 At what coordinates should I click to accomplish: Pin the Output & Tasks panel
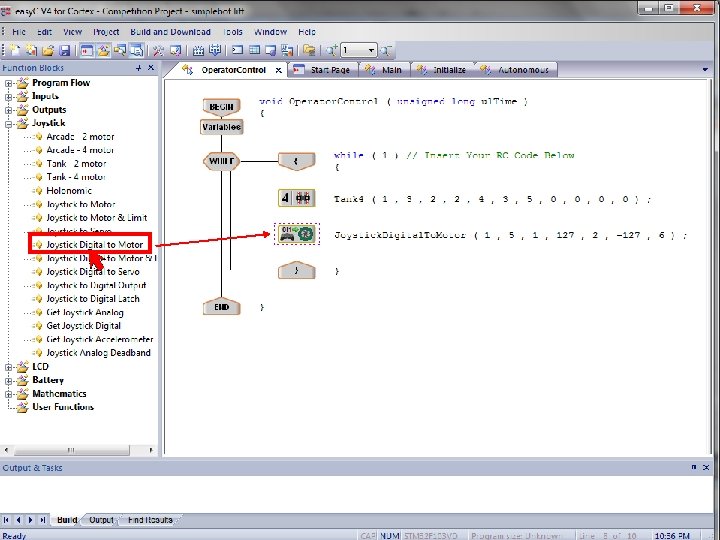[693, 467]
